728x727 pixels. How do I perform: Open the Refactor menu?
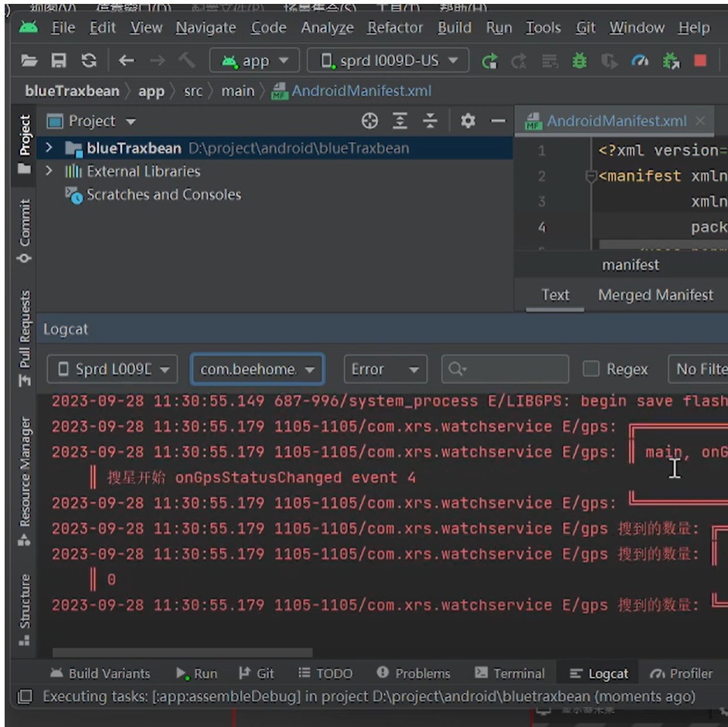pyautogui.click(x=394, y=27)
